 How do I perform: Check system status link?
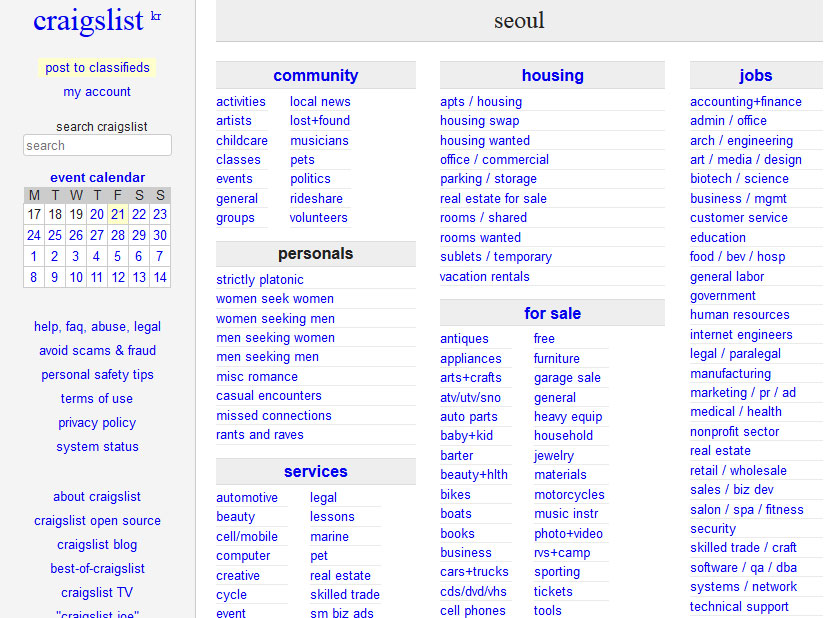point(97,447)
